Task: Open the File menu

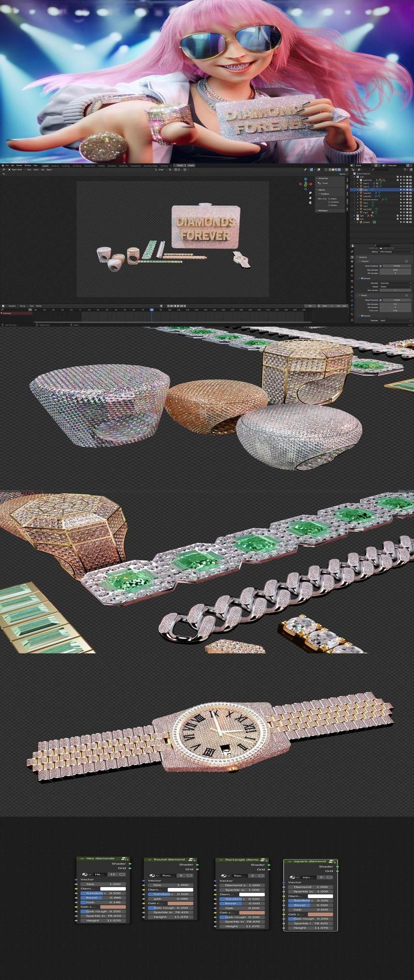Action: (7, 165)
